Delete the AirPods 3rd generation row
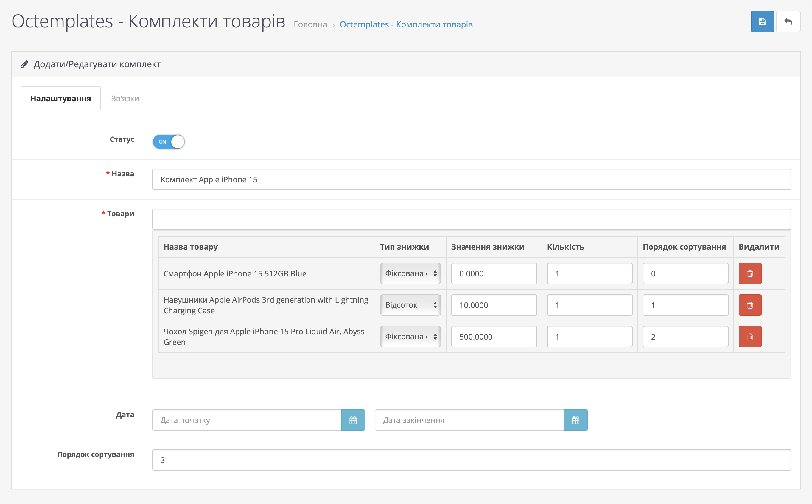Viewport: 812px width, 504px height. 750,305
